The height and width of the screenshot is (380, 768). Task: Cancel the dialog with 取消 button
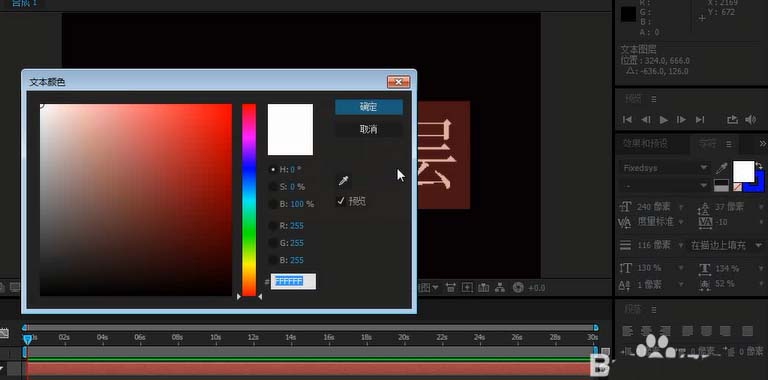pos(369,129)
